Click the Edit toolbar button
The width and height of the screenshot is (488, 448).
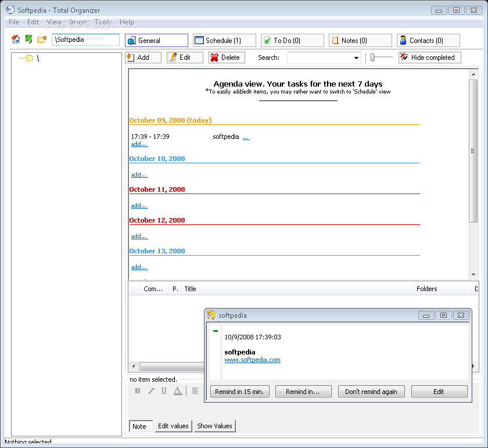pyautogui.click(x=185, y=58)
